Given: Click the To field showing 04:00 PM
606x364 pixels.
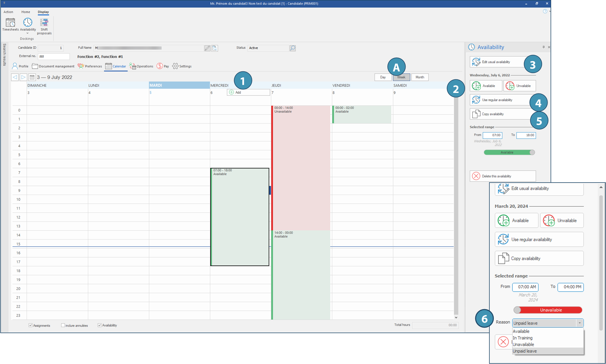Looking at the screenshot, I should click(x=570, y=287).
